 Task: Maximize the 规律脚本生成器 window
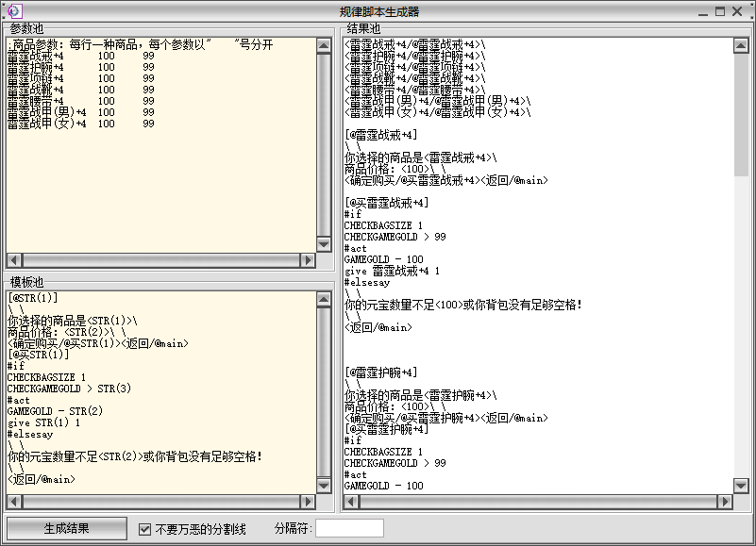point(721,11)
